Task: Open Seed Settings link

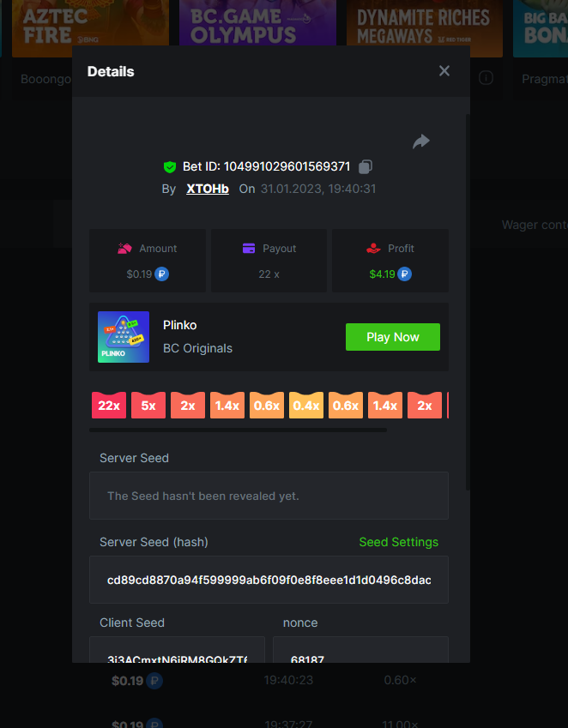Action: pos(398,542)
